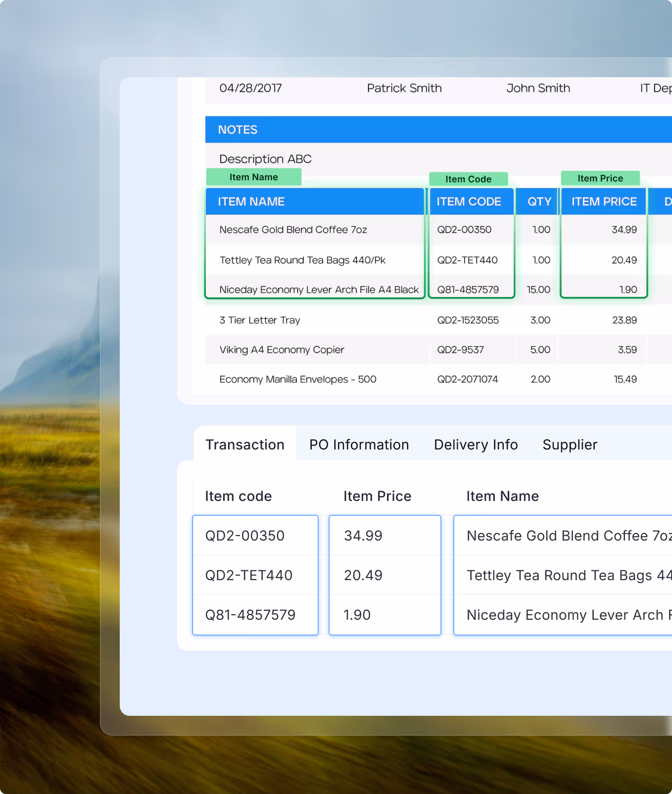Screen dimensions: 672x794
Task: Select the Supplier tab
Action: (x=570, y=445)
